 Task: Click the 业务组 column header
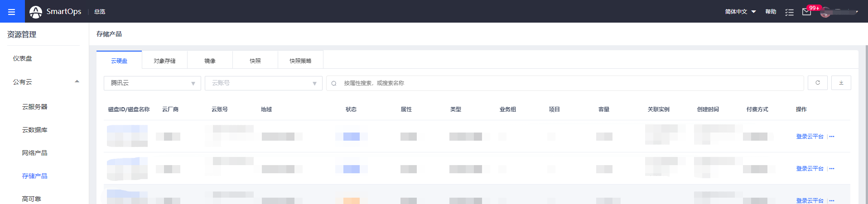508,109
